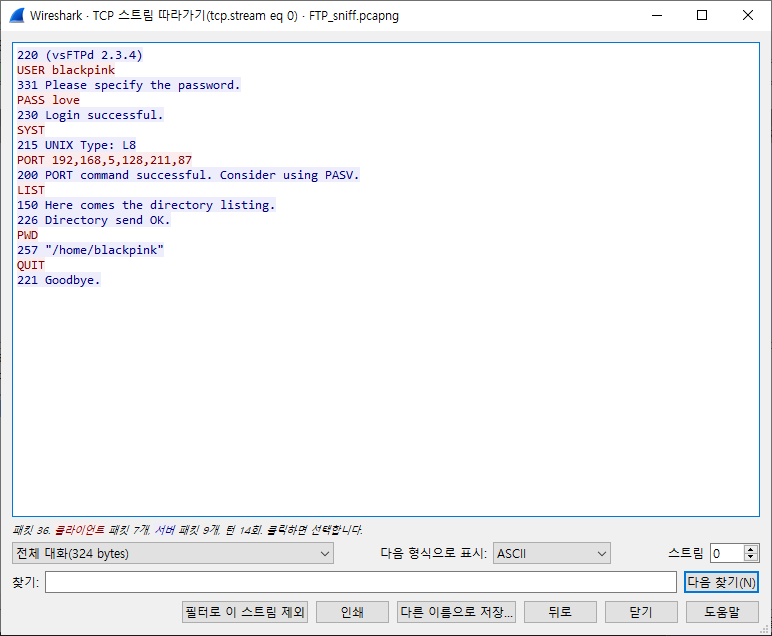Click '221 Goodbye.' line
772x636 pixels.
[x=59, y=280]
